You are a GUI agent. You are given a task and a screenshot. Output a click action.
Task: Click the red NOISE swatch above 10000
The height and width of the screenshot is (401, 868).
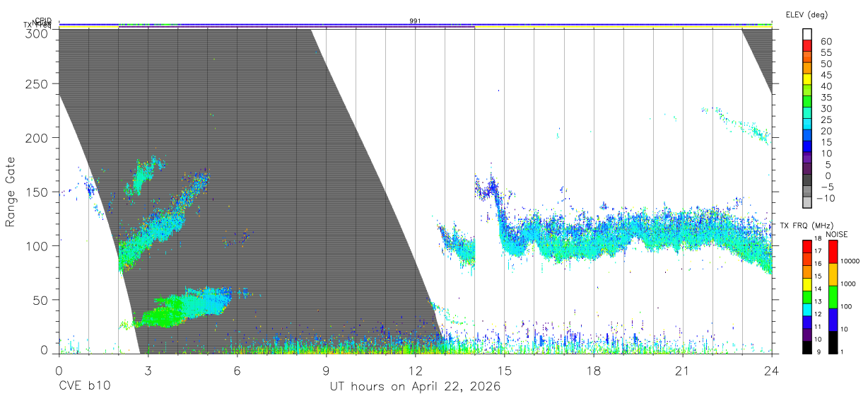(832, 251)
